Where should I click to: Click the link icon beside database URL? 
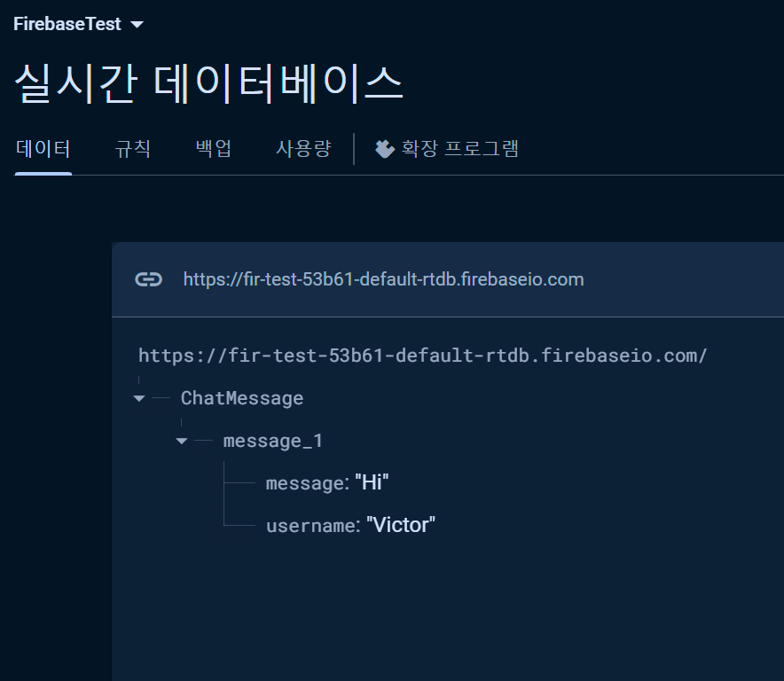pyautogui.click(x=148, y=279)
